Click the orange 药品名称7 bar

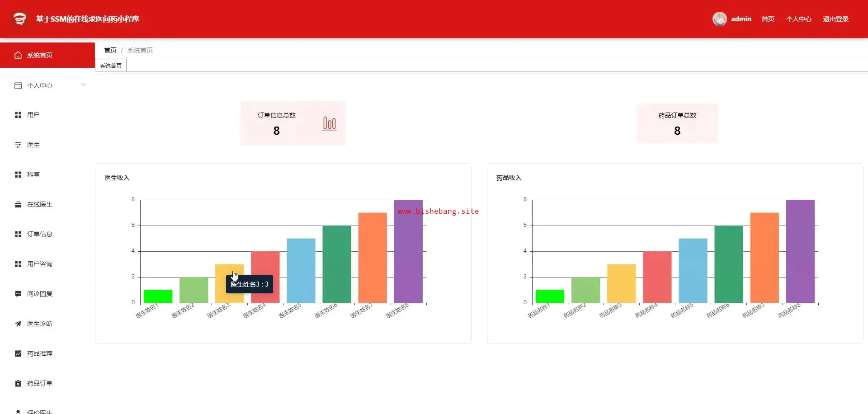[x=764, y=258]
